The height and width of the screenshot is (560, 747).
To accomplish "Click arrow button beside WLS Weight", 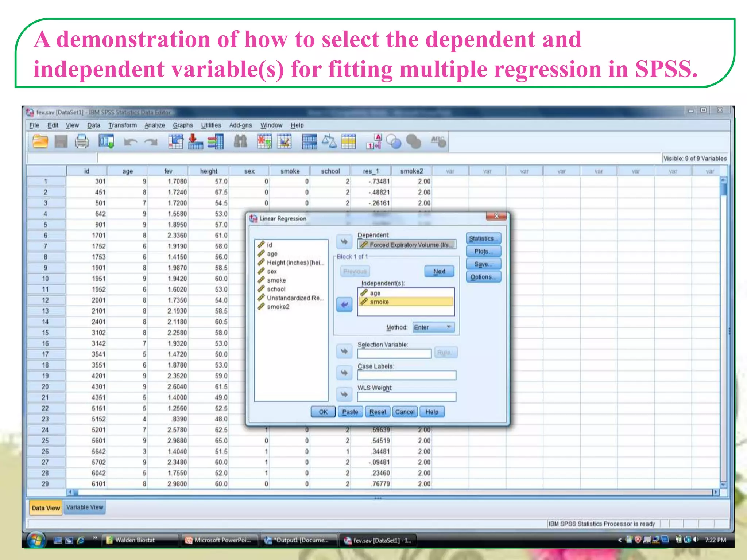I will point(344,394).
